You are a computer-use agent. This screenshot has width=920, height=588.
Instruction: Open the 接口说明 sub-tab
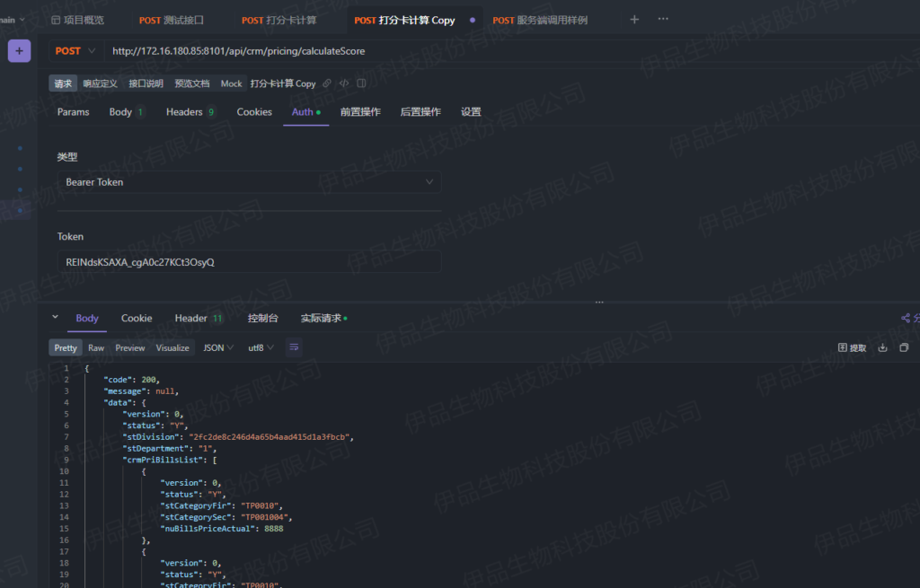146,83
